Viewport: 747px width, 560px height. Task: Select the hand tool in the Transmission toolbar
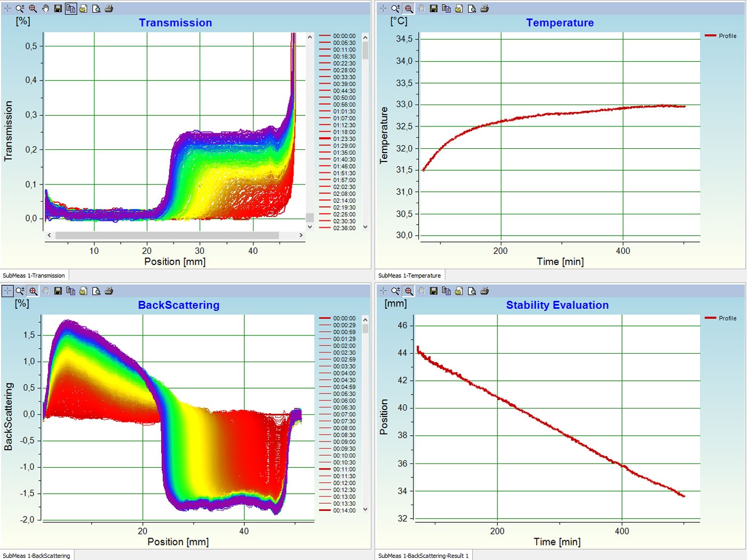pyautogui.click(x=45, y=8)
